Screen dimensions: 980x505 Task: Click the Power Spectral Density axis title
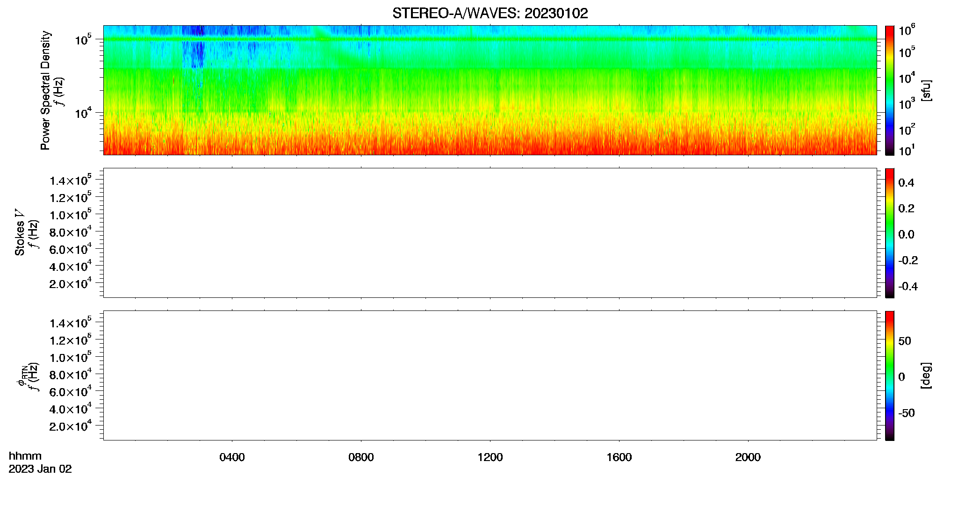[x=45, y=90]
